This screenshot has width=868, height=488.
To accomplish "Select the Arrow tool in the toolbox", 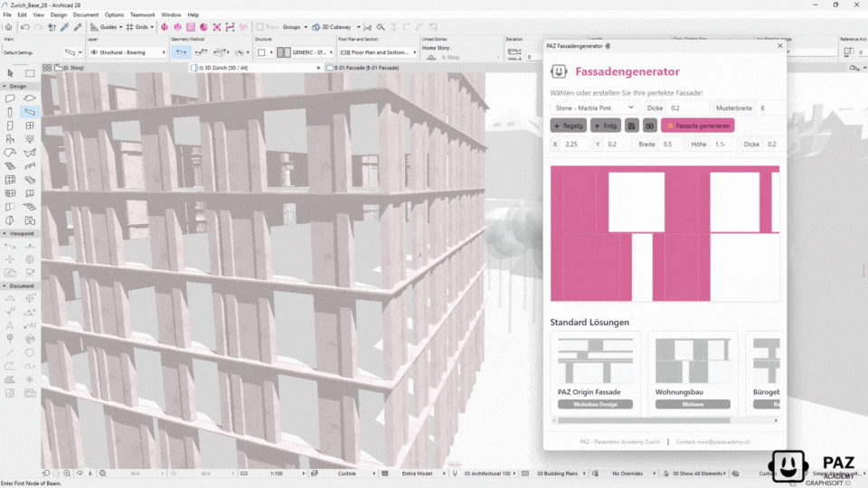I will click(10, 73).
